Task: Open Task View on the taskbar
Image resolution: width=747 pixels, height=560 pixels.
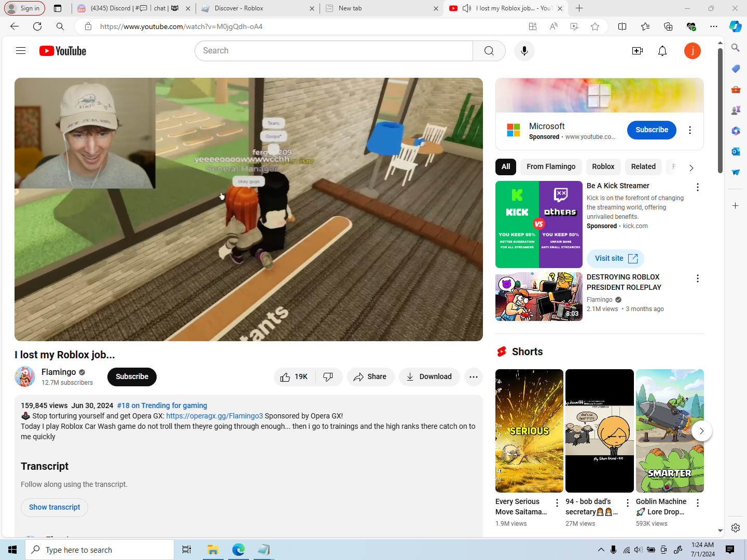Action: click(187, 550)
